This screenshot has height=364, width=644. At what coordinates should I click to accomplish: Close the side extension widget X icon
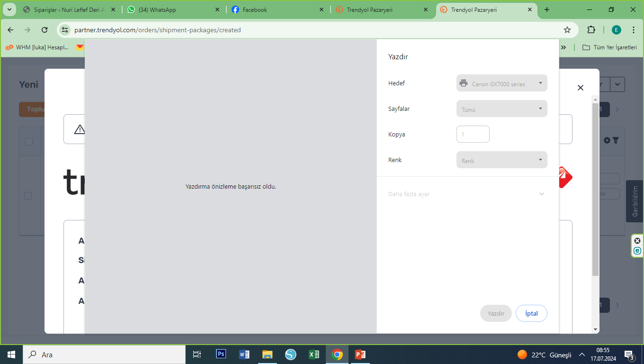tap(637, 241)
